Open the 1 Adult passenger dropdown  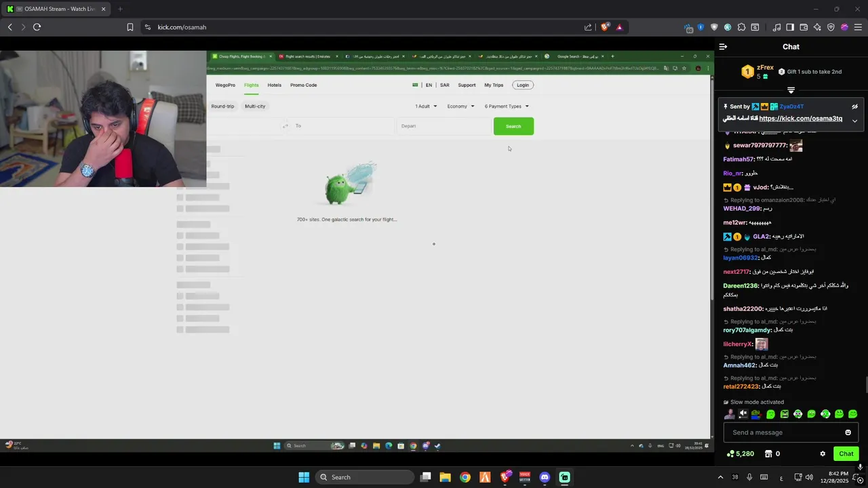click(426, 106)
